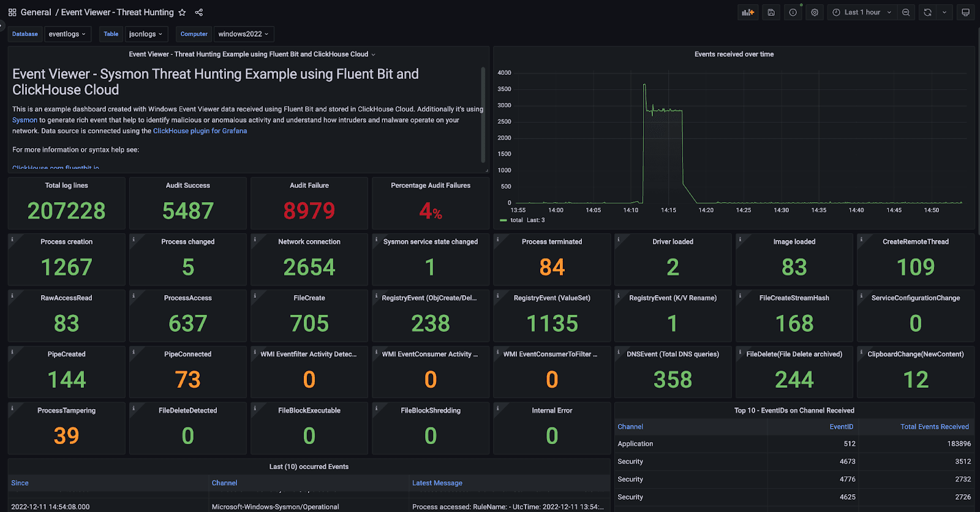Image resolution: width=980 pixels, height=512 pixels.
Task: Open the refresh interval dropdown arrow
Action: pos(944,12)
